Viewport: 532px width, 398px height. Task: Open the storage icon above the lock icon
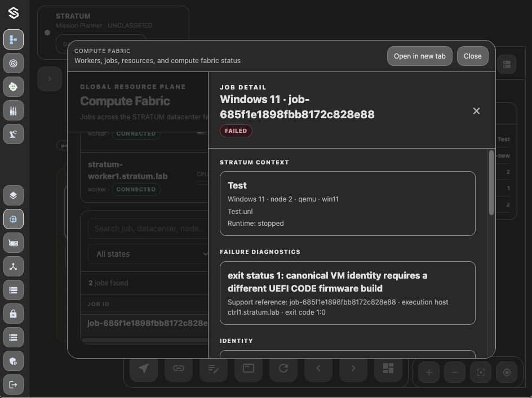[x=13, y=290]
